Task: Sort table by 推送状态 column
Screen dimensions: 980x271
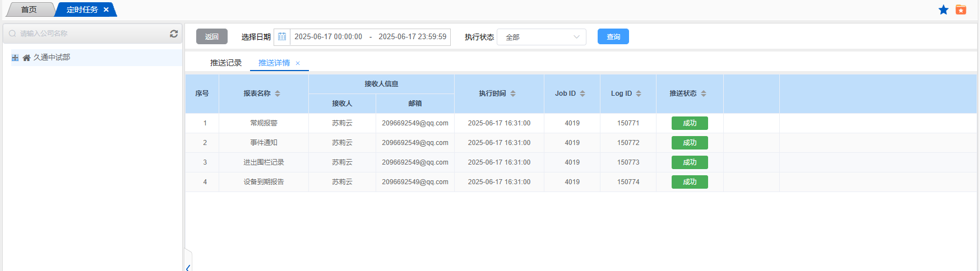Action: click(x=704, y=94)
